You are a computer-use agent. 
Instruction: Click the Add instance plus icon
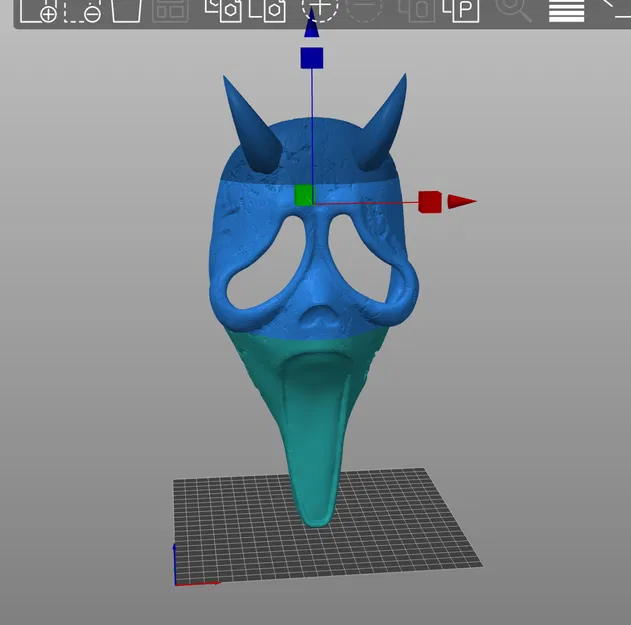tap(320, 9)
